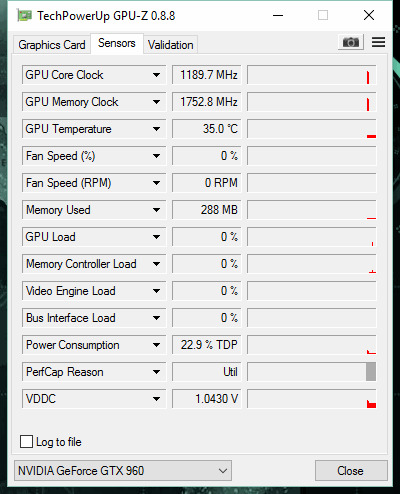Expand the Fan Speed (RPM) dropdown arrow

(x=156, y=183)
